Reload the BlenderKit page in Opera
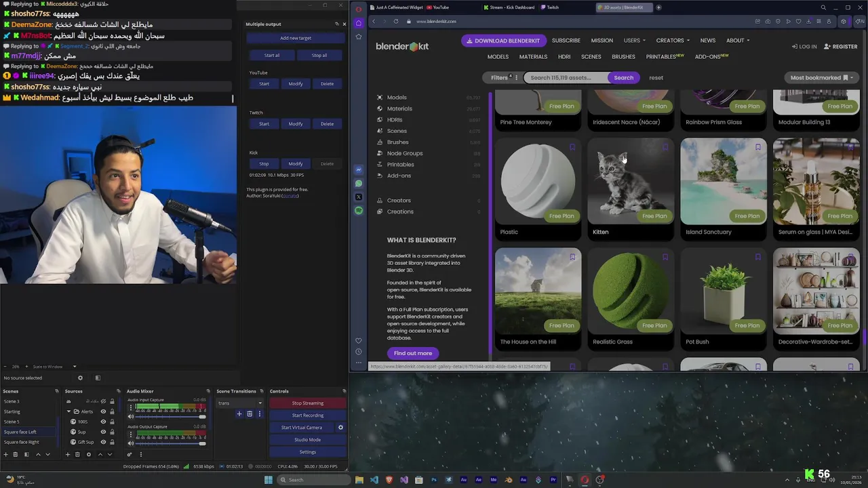868x488 pixels. [396, 21]
